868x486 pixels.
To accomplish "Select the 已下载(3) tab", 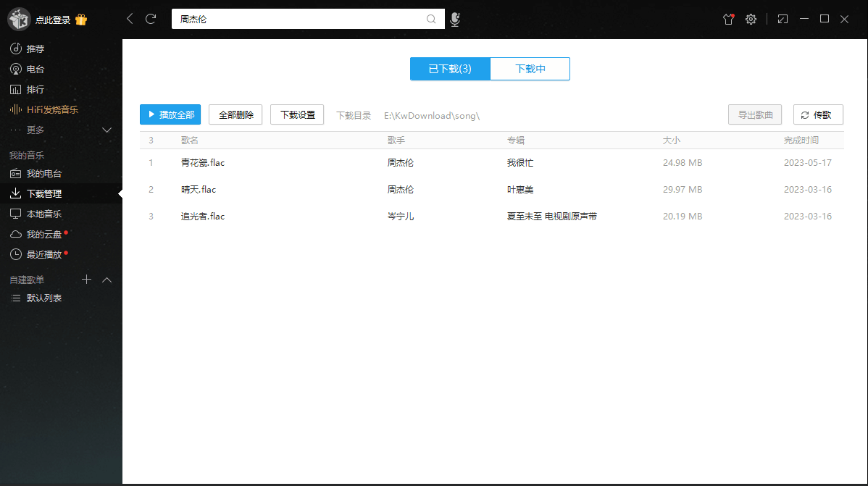I will point(450,69).
